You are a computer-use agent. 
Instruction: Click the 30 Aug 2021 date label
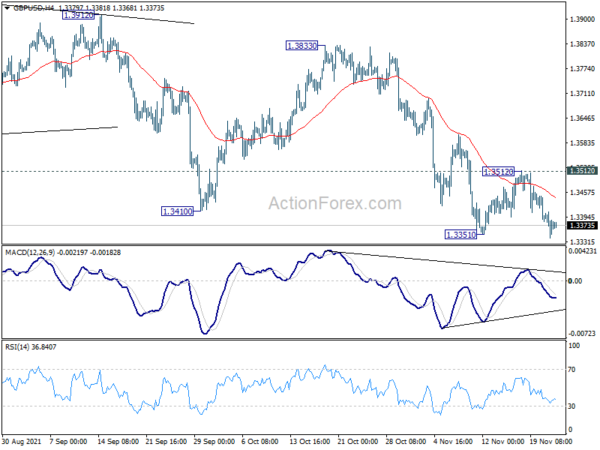pos(21,442)
